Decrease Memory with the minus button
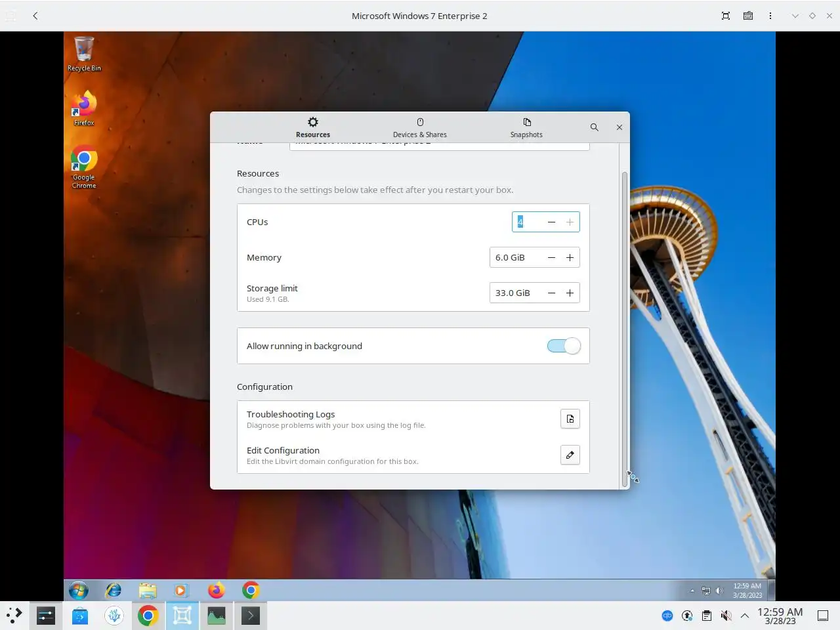Image resolution: width=840 pixels, height=630 pixels. point(551,257)
